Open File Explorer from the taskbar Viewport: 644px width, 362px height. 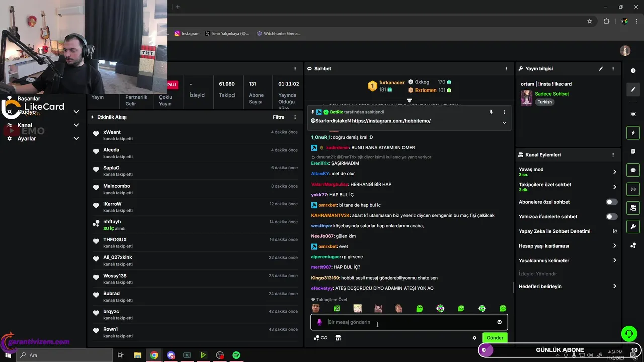click(138, 355)
